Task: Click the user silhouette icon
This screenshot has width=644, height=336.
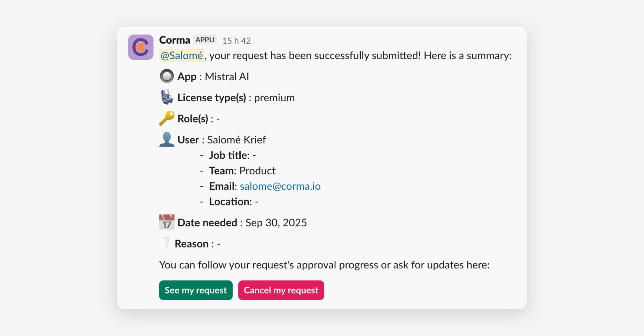Action: click(x=167, y=139)
